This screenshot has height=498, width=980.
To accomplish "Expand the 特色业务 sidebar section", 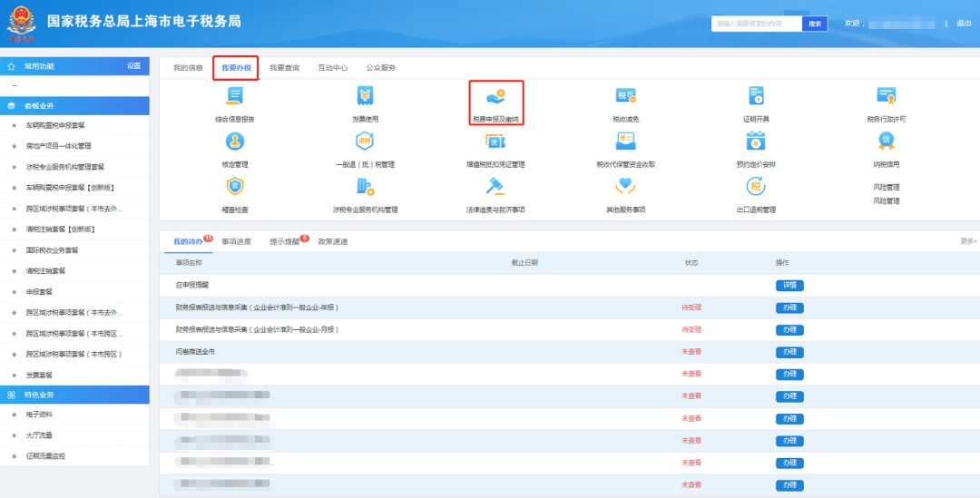I will pyautogui.click(x=74, y=395).
